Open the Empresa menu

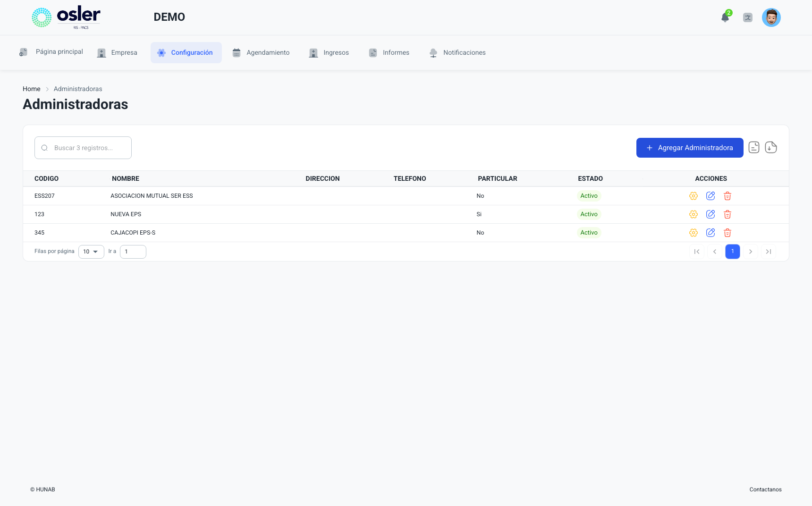coord(117,52)
